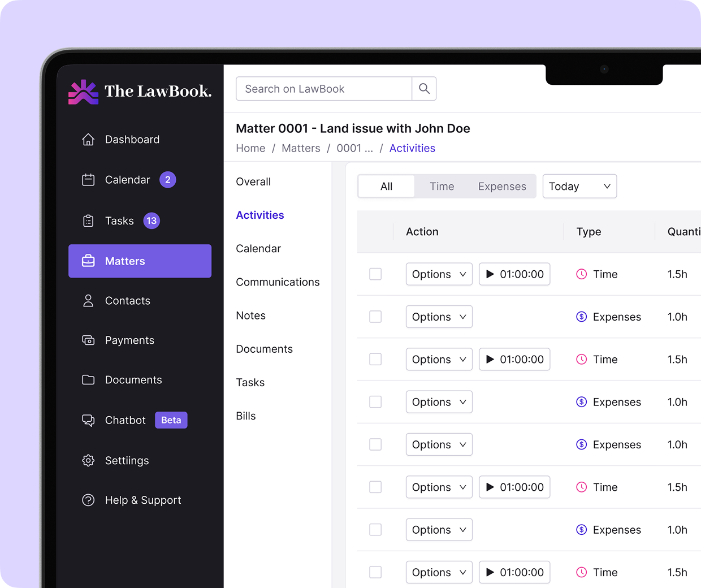
Task: Start the 01:00:00 timer in the third row
Action: [514, 359]
